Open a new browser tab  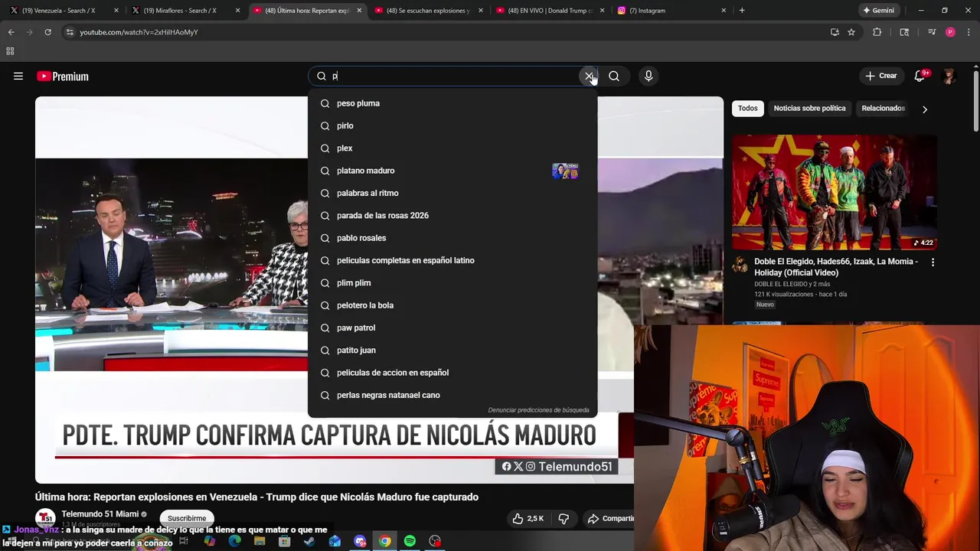[742, 11]
